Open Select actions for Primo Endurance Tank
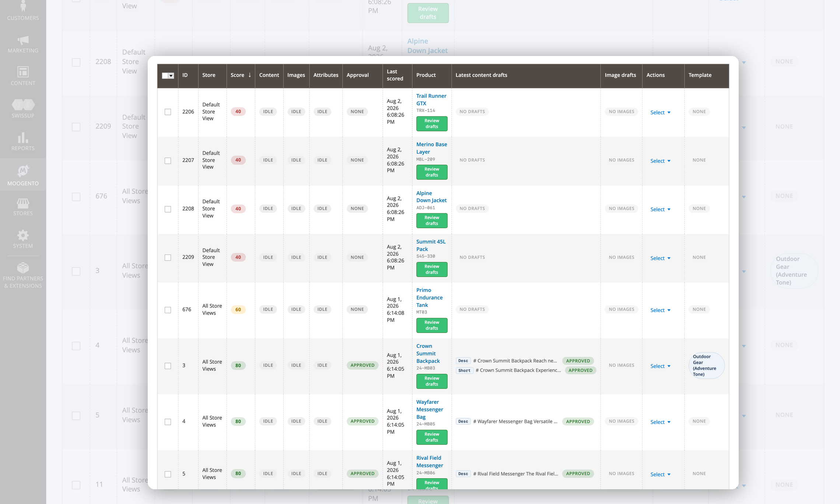This screenshot has height=504, width=840. (660, 310)
